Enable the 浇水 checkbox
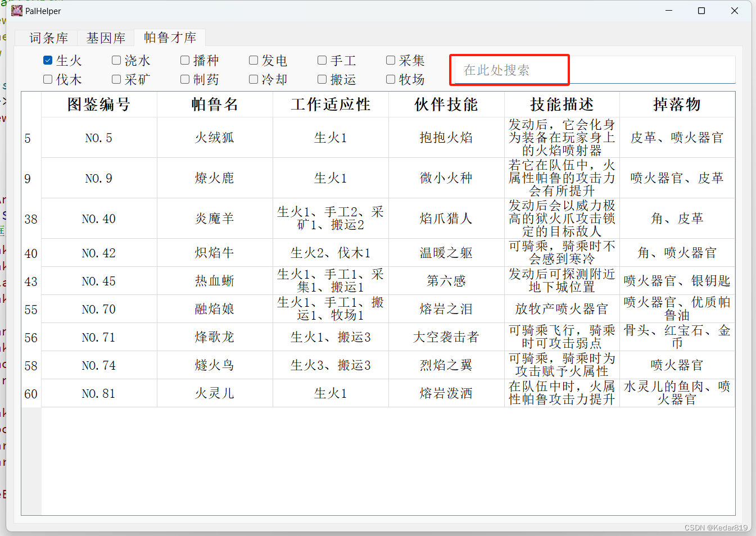The height and width of the screenshot is (536, 756). point(116,60)
